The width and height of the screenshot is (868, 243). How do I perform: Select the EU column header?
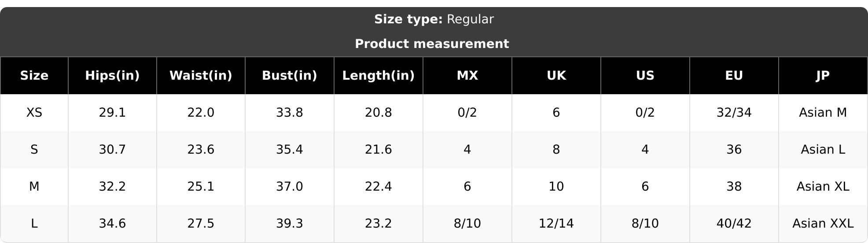click(x=734, y=76)
